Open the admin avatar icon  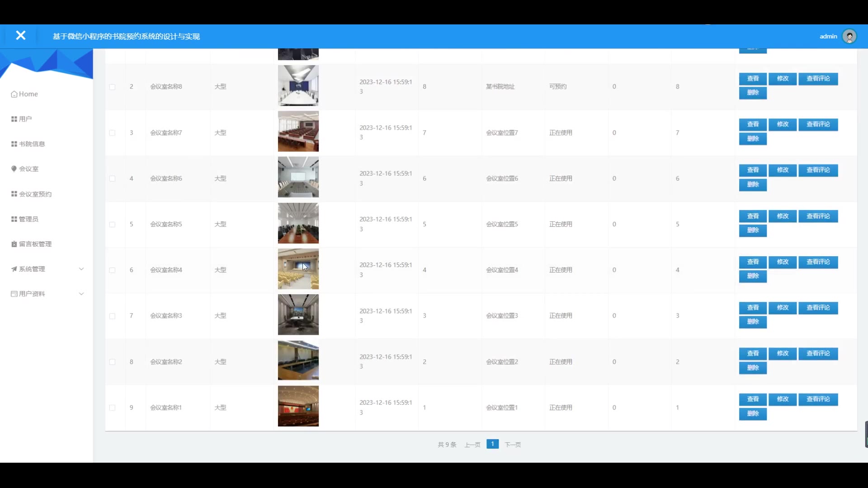(849, 36)
